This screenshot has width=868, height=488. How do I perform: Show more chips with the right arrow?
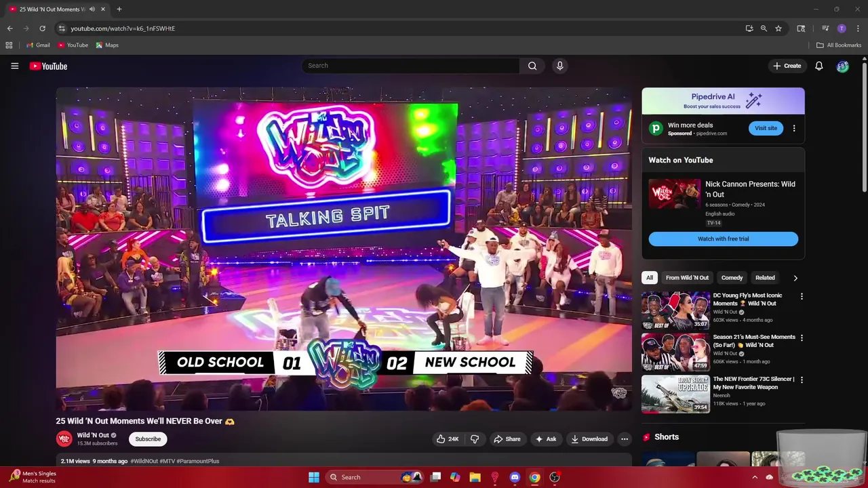click(x=795, y=278)
